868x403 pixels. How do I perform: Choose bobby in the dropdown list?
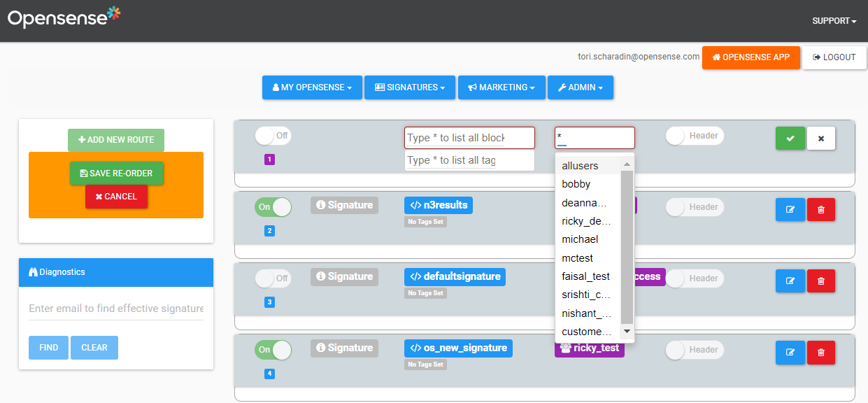pos(588,184)
